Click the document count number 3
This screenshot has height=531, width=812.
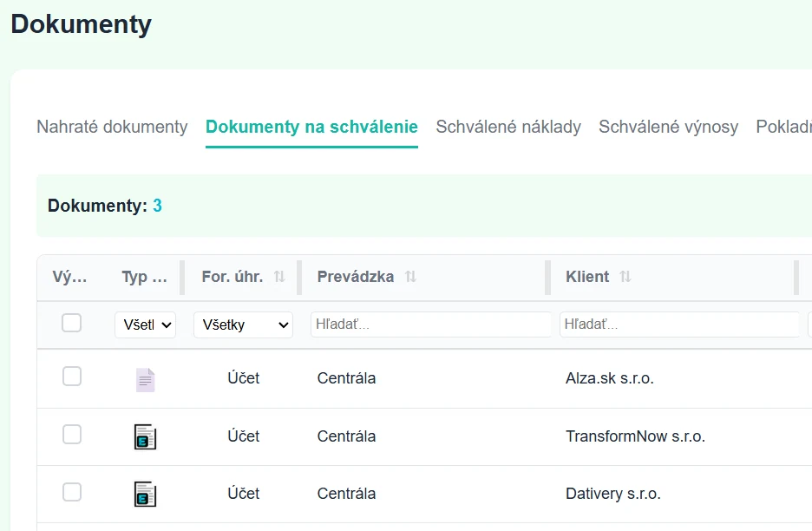coord(157,206)
